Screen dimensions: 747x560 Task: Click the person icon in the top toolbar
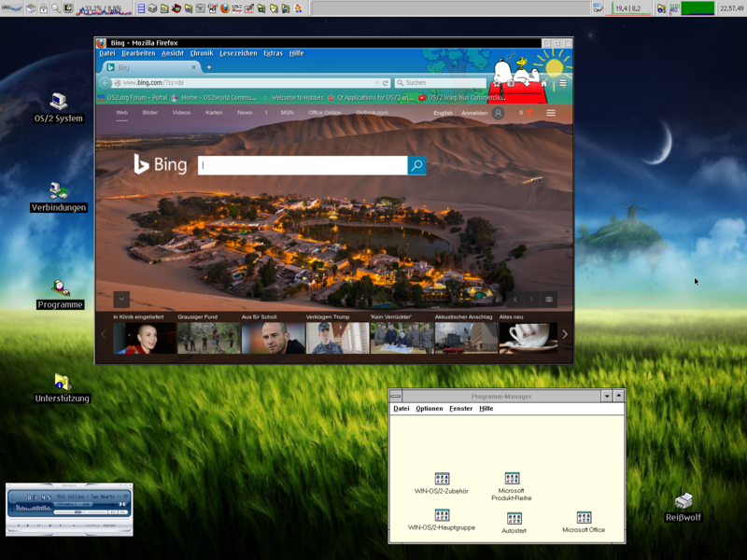[298, 8]
